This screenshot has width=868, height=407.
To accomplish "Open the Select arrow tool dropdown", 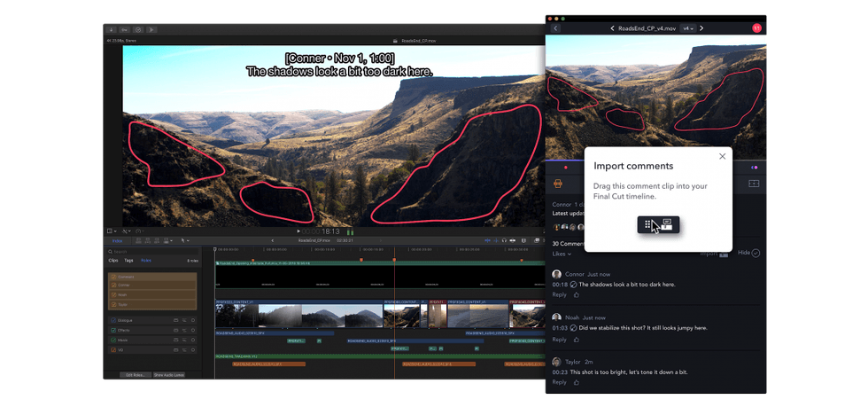I will click(185, 240).
